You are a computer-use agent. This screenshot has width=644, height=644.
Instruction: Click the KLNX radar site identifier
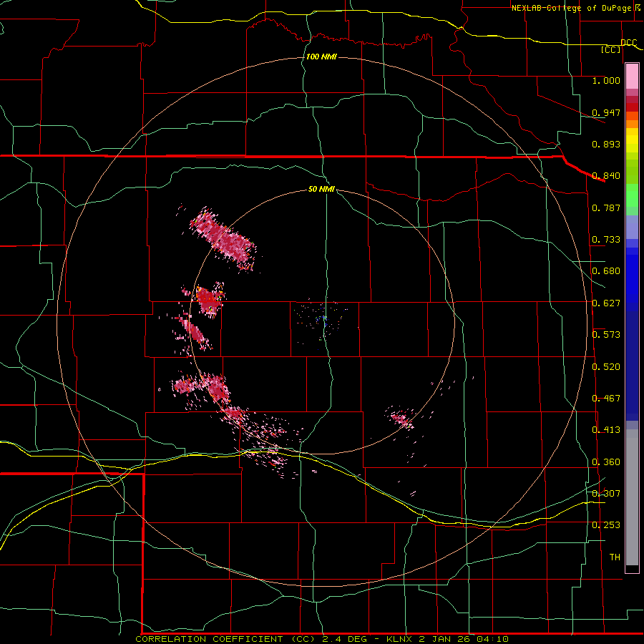399,639
